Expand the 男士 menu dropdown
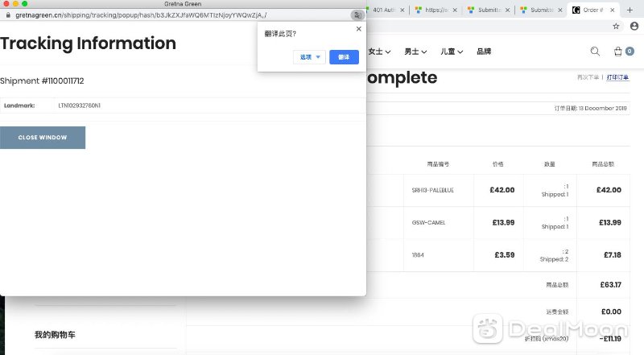 [x=415, y=52]
